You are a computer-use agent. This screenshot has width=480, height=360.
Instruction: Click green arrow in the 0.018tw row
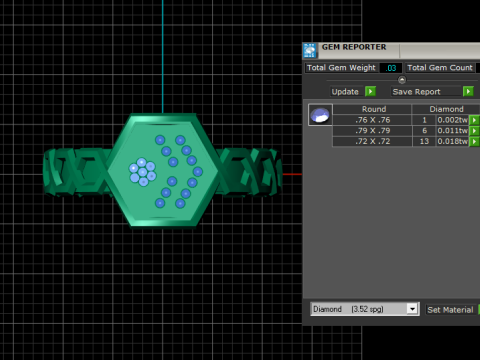[474, 141]
